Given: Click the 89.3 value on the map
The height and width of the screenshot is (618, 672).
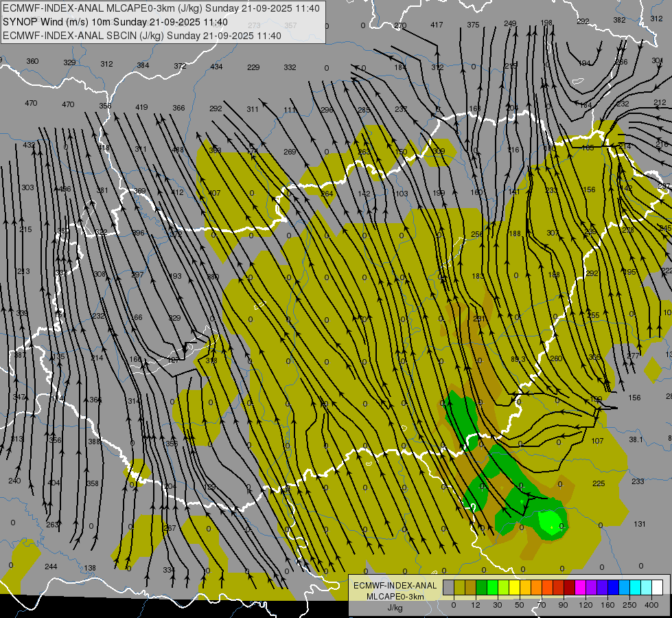Looking at the screenshot, I should (518, 359).
